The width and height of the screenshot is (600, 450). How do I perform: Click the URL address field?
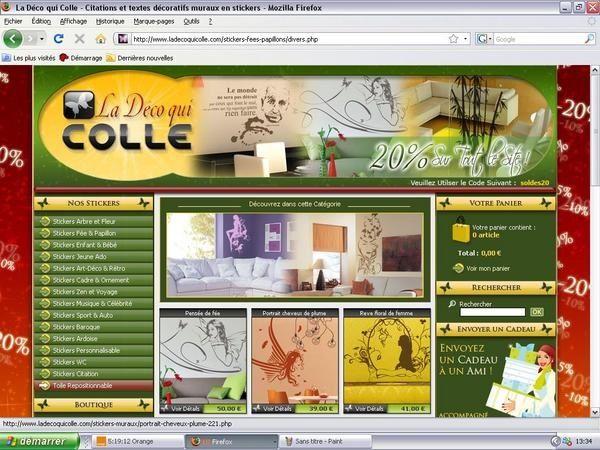pyautogui.click(x=289, y=39)
